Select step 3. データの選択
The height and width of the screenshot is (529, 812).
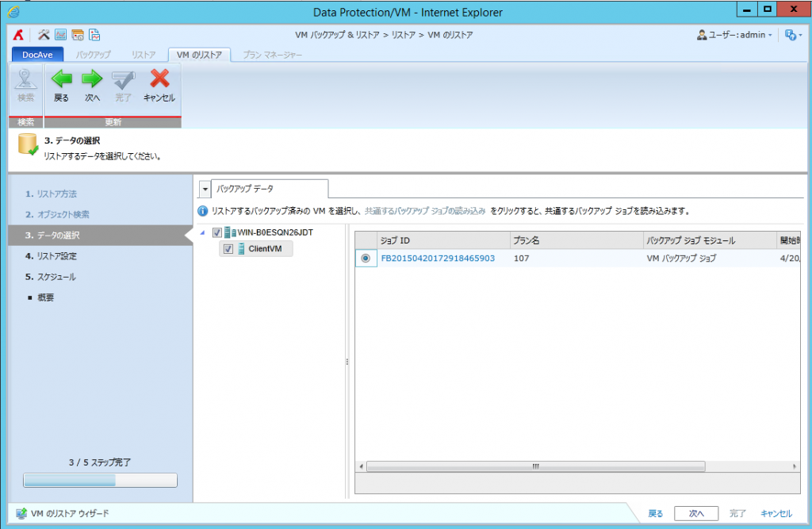point(101,236)
